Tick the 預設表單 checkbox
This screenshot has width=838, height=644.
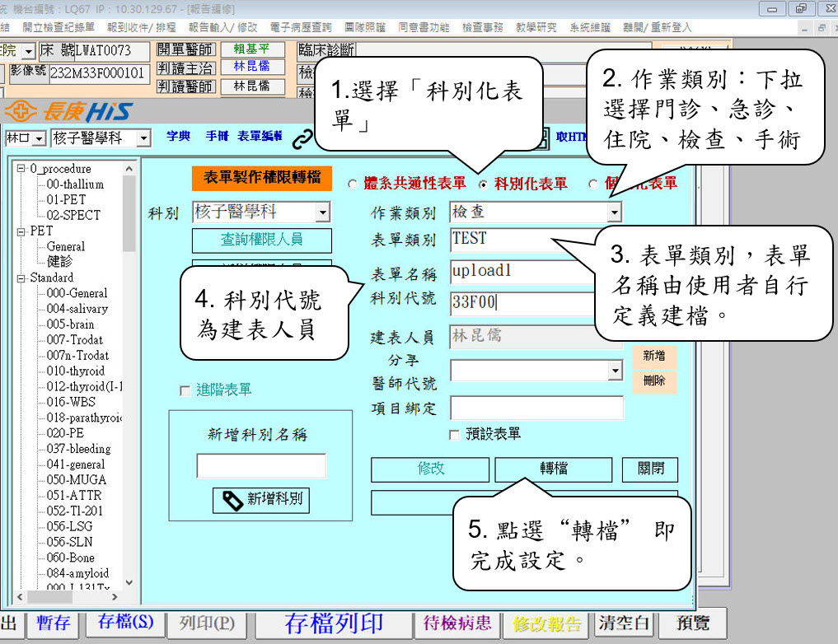tap(454, 434)
